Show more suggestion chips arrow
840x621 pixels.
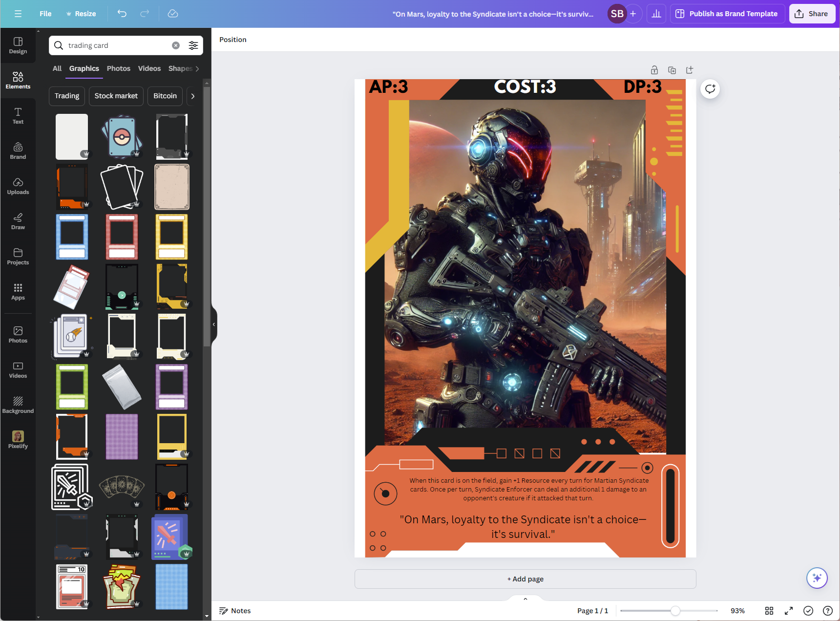(x=193, y=96)
